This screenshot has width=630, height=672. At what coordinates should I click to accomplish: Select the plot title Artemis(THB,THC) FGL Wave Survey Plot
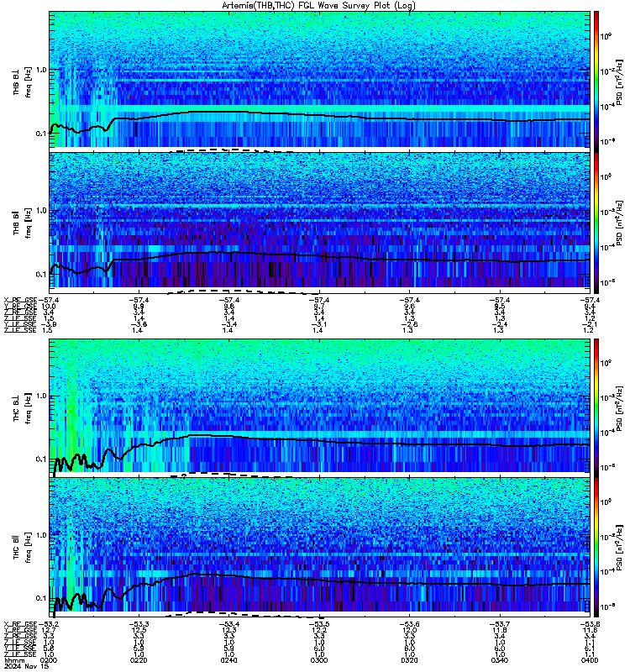tap(318, 6)
